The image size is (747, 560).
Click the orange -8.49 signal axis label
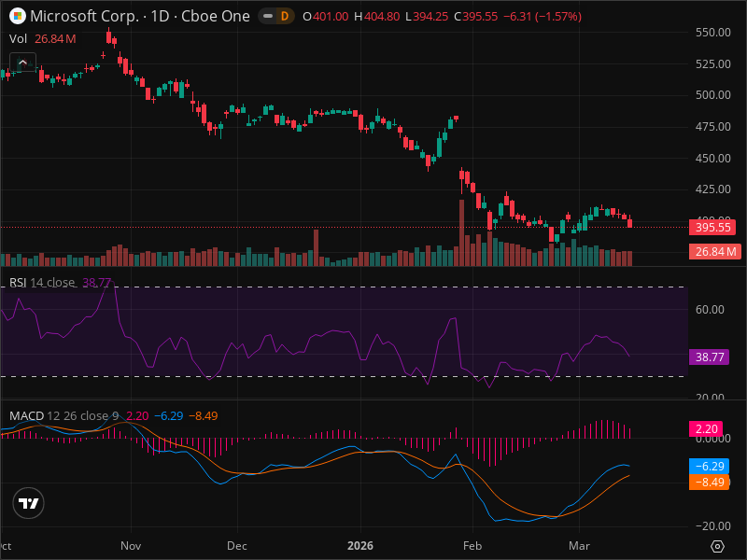pyautogui.click(x=710, y=482)
